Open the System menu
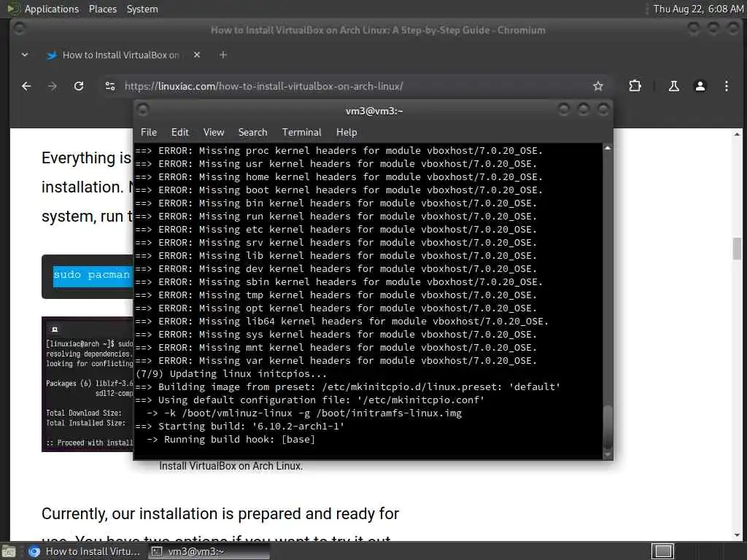 pyautogui.click(x=142, y=9)
